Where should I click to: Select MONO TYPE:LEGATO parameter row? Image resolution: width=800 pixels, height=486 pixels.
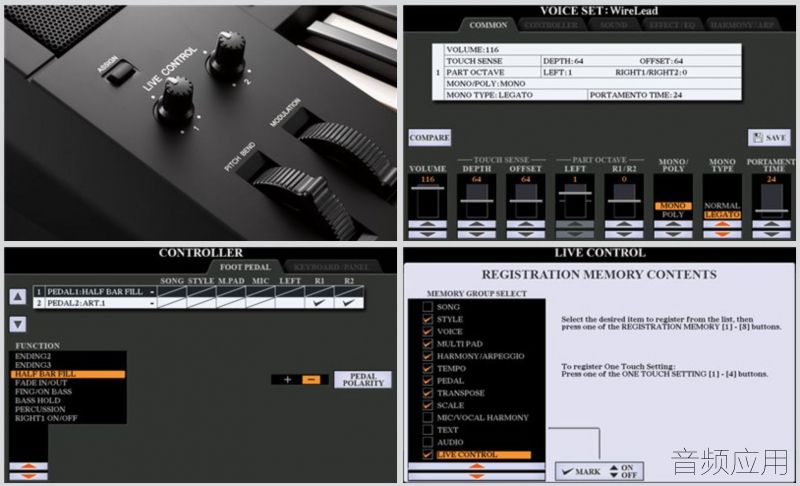[x=515, y=95]
